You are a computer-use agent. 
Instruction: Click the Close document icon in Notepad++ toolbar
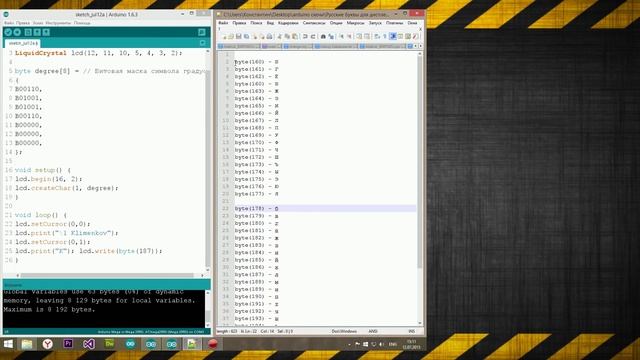pyautogui.click(x=255, y=36)
